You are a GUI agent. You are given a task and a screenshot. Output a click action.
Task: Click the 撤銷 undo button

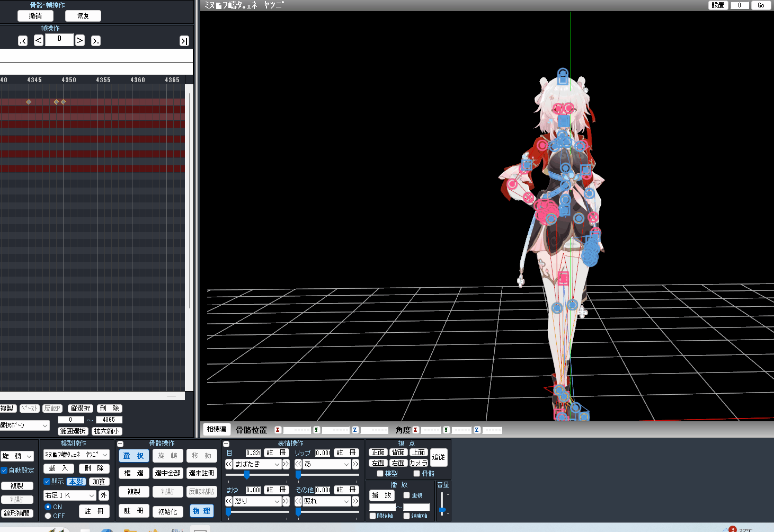pyautogui.click(x=35, y=15)
